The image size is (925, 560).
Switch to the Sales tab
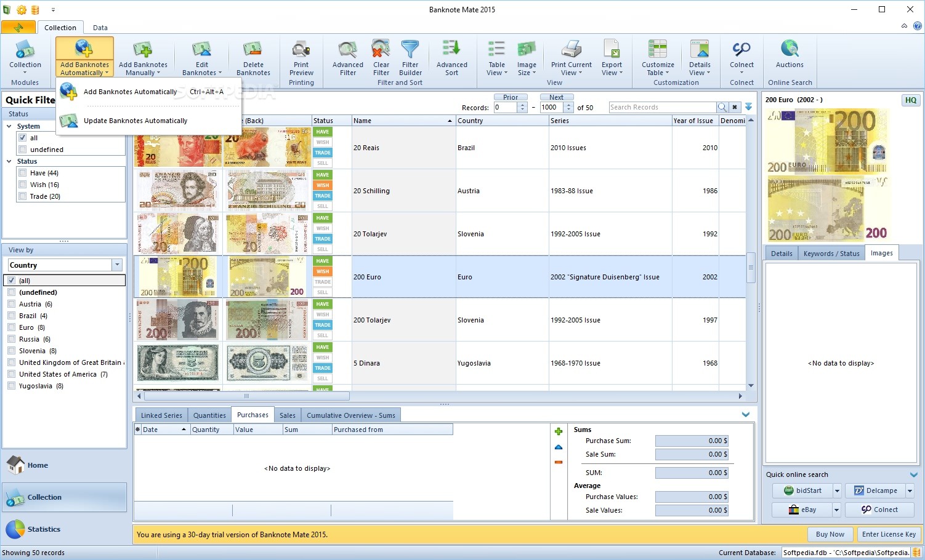(x=288, y=415)
